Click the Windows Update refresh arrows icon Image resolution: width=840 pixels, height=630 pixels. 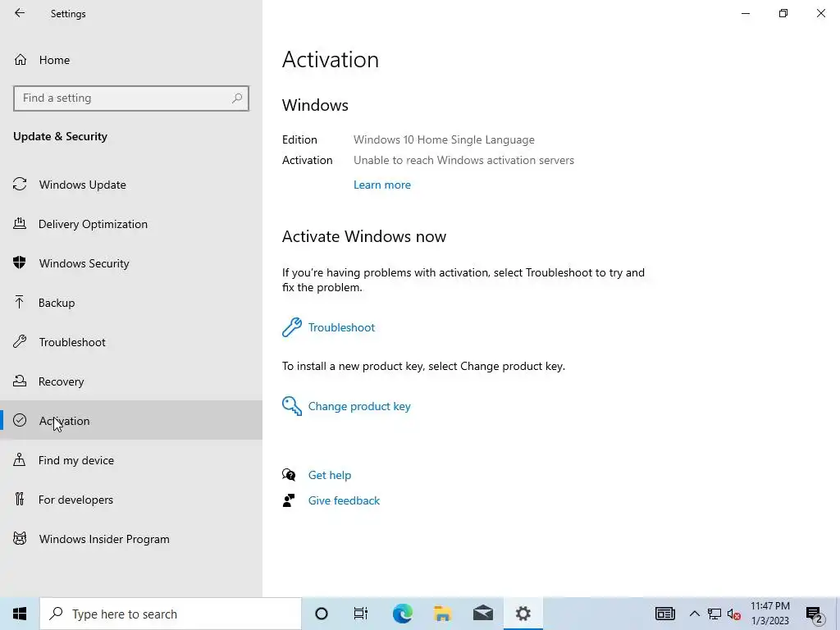[20, 185]
